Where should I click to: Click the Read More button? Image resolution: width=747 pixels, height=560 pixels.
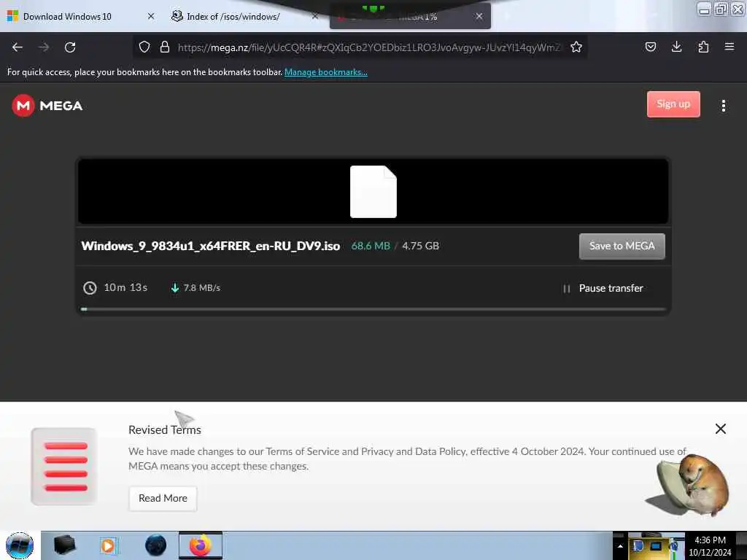click(163, 498)
